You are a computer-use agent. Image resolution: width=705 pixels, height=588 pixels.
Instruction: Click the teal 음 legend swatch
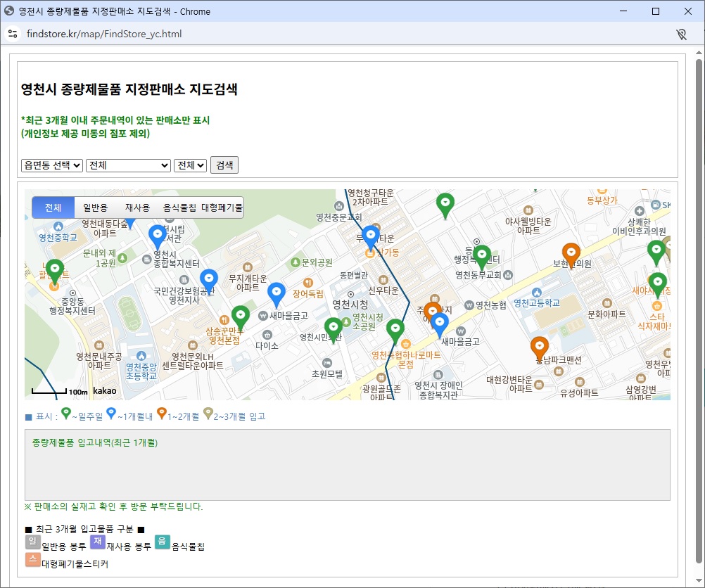[163, 542]
